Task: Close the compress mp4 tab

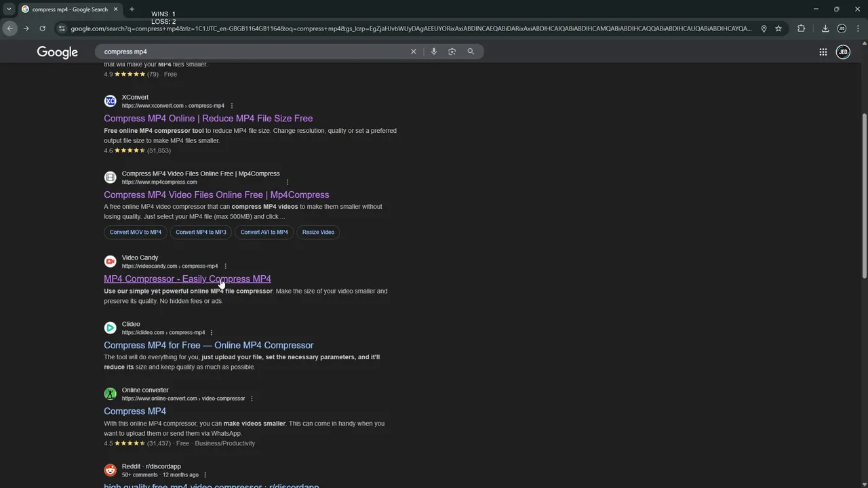Action: (x=116, y=9)
